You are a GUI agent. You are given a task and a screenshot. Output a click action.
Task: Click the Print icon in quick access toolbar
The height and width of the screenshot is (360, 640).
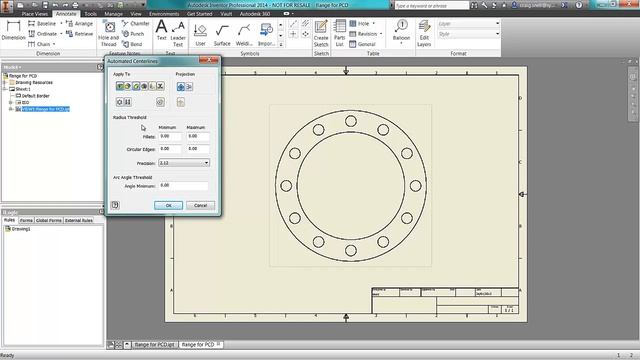(x=75, y=5)
